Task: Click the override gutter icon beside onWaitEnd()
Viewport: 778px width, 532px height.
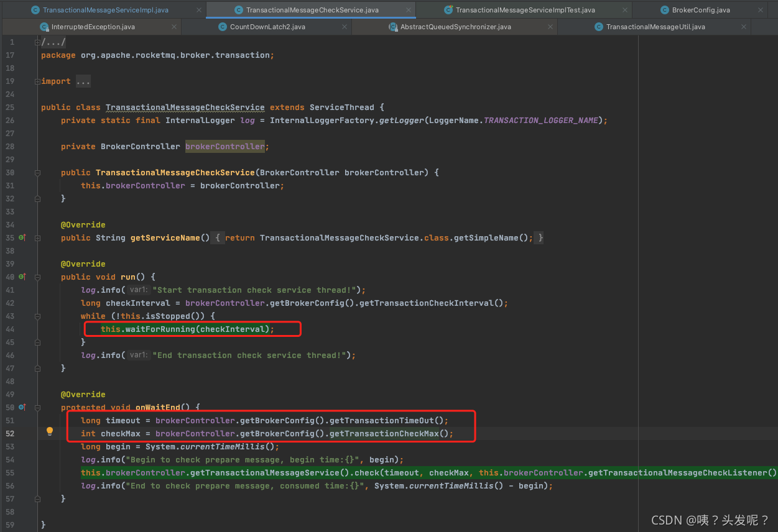Action: click(22, 407)
